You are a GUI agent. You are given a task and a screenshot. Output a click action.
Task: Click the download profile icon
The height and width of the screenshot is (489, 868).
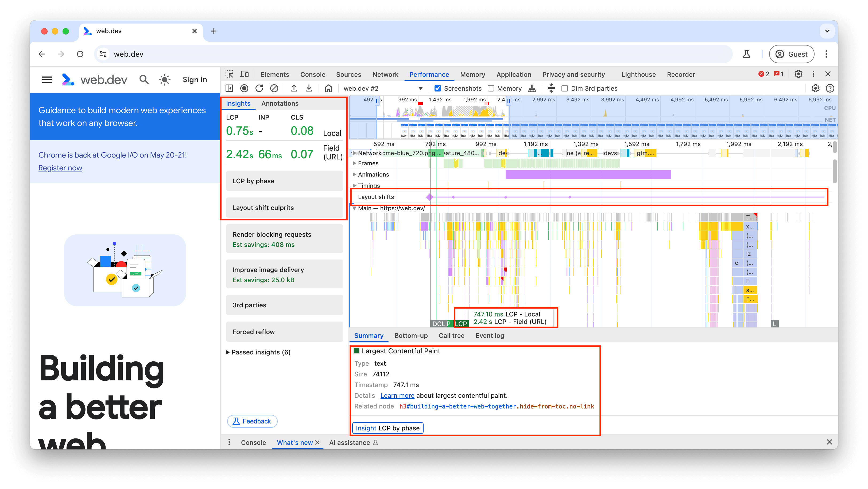(310, 88)
